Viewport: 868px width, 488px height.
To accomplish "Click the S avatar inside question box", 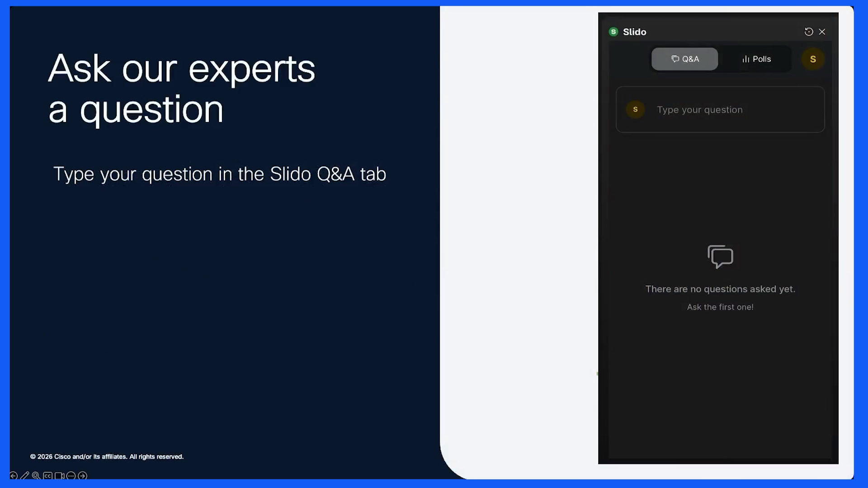I will click(x=635, y=109).
